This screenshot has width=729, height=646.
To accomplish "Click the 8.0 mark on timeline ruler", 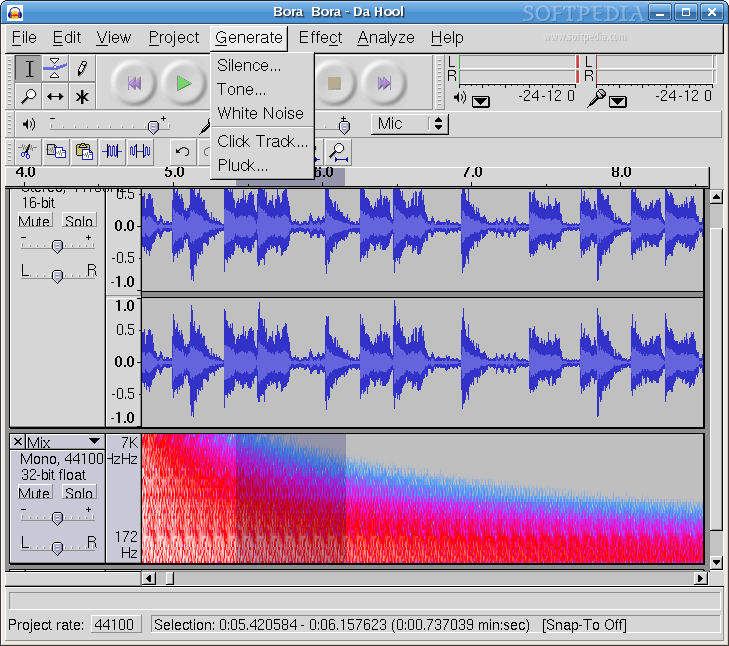I will [x=621, y=173].
